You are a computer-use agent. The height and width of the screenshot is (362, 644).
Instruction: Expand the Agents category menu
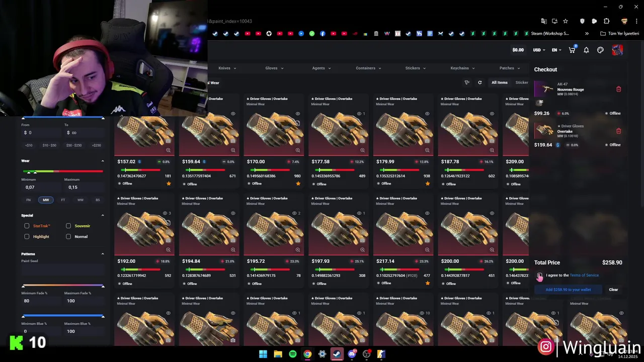point(321,68)
